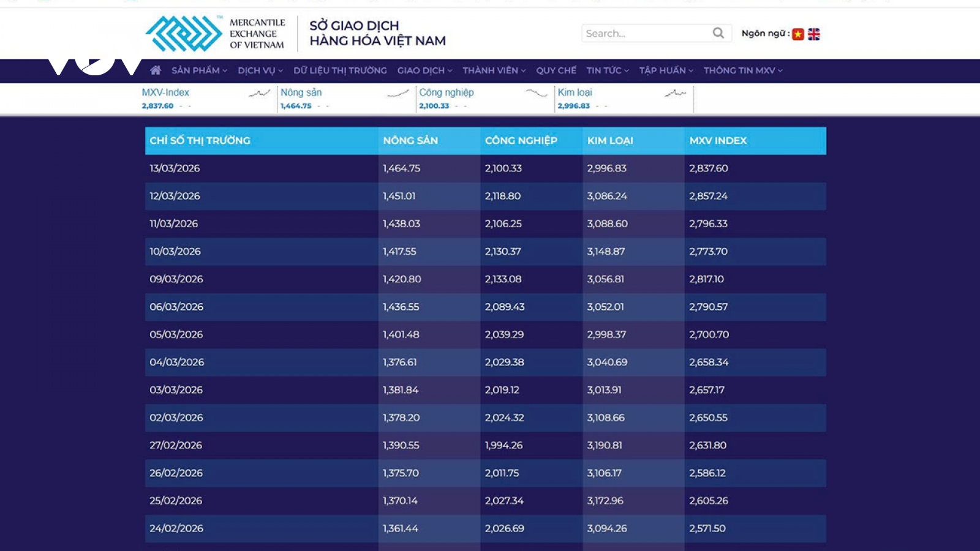Expand the Sản phẩm dropdown menu
Screen dimensions: 980x551
[199, 70]
